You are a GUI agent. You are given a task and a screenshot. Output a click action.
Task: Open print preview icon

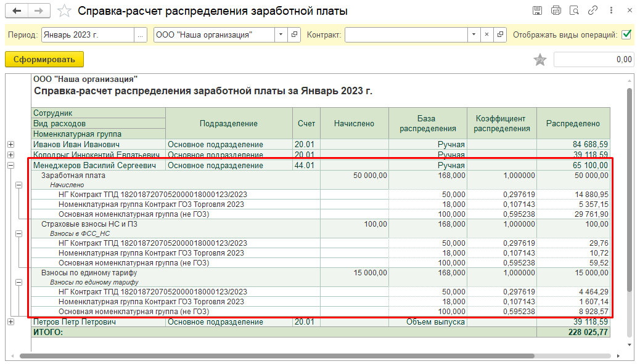(574, 10)
